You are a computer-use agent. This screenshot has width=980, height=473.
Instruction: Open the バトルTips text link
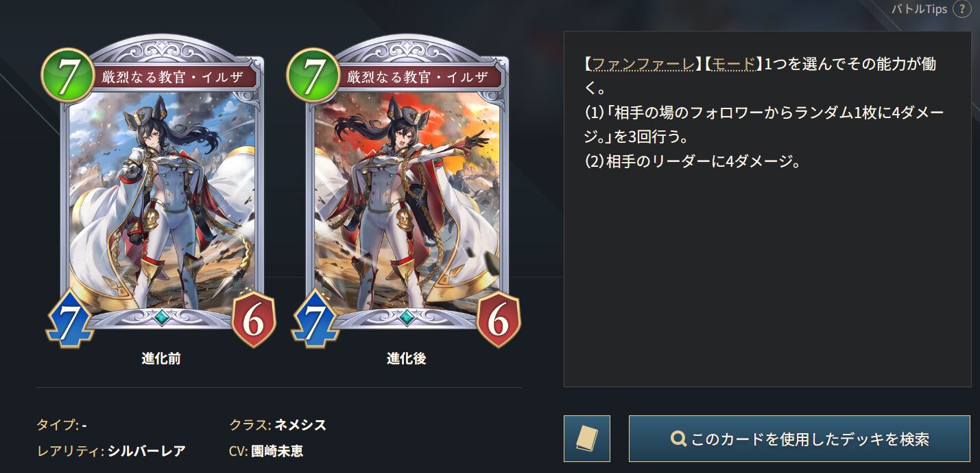click(x=919, y=10)
